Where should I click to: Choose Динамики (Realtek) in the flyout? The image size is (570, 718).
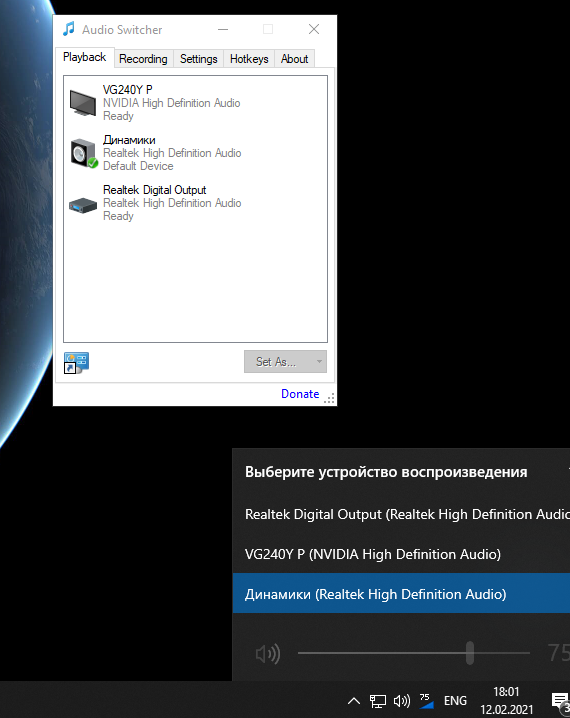click(x=402, y=593)
